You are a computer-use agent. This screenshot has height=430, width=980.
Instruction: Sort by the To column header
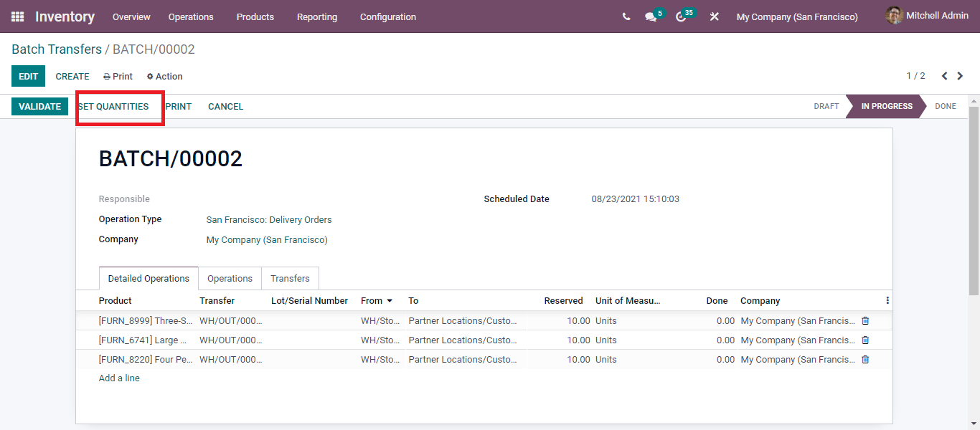[x=413, y=300]
